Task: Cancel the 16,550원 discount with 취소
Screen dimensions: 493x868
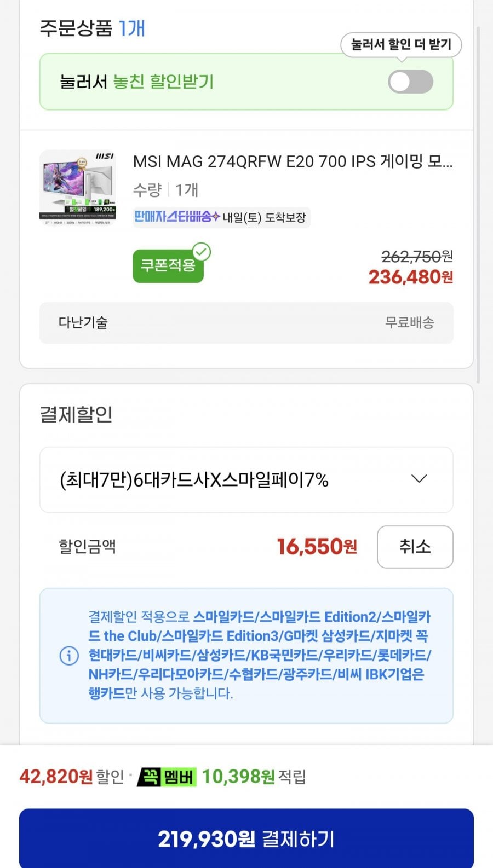Action: tap(415, 547)
